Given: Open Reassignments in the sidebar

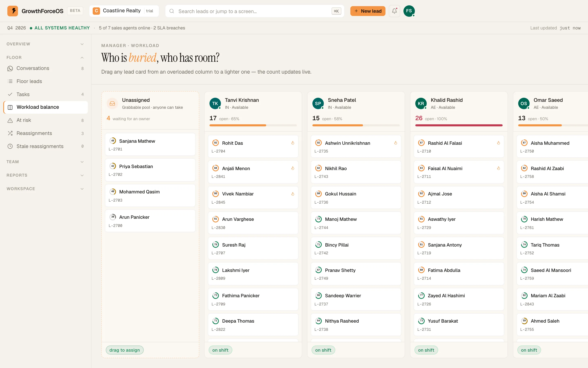Looking at the screenshot, I should coord(45,133).
